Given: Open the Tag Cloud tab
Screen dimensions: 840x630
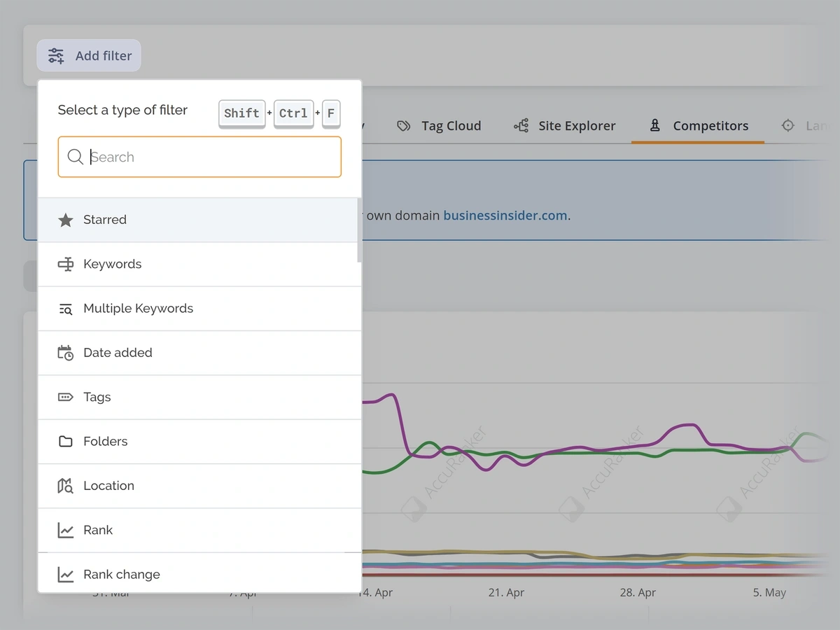Looking at the screenshot, I should pos(439,126).
